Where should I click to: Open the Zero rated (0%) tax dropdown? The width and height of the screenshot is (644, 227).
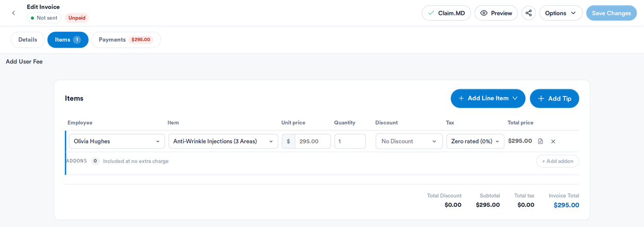pos(475,141)
